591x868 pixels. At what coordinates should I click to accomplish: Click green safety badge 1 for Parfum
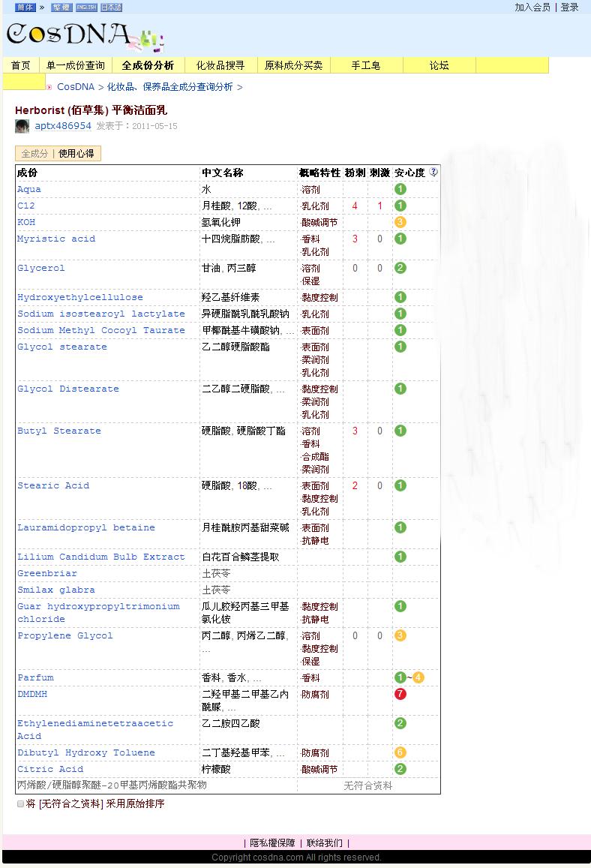[x=400, y=677]
